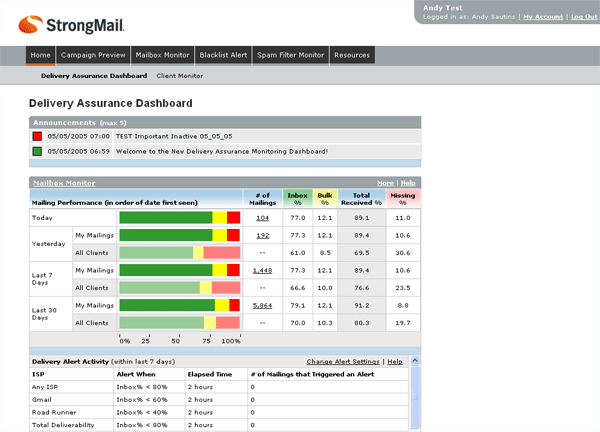Click 'Inbox% < 60%' alert condition
This screenshot has height=432, width=600.
[x=142, y=399]
